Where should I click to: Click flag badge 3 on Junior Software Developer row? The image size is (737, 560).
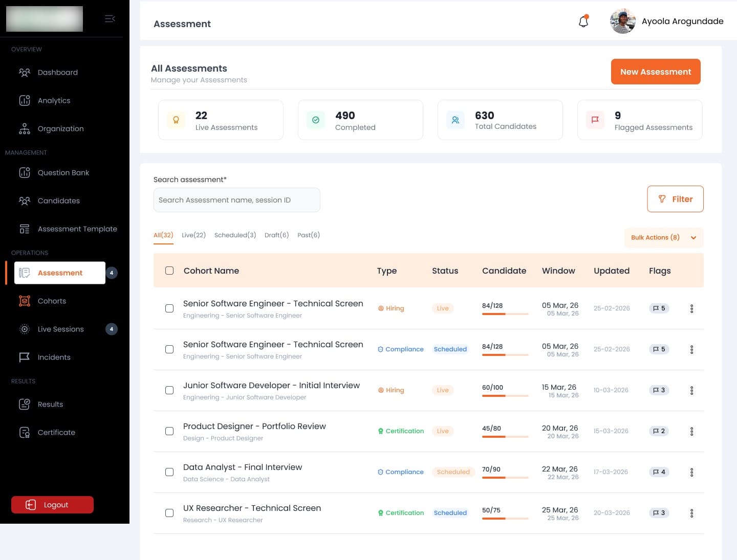pyautogui.click(x=659, y=390)
